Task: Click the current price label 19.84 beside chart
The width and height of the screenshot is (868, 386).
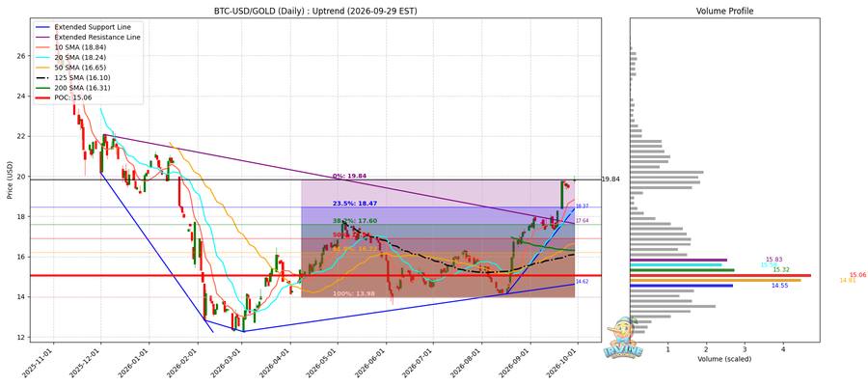Action: tap(610, 179)
